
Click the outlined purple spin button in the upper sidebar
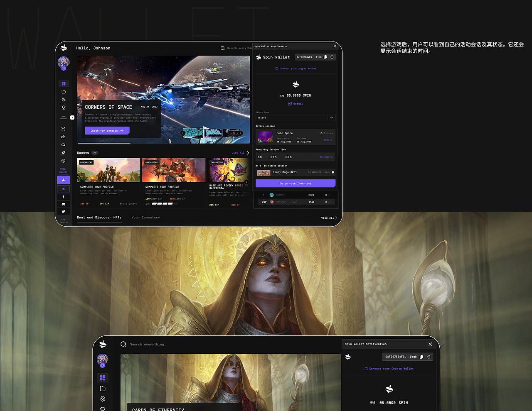click(63, 189)
